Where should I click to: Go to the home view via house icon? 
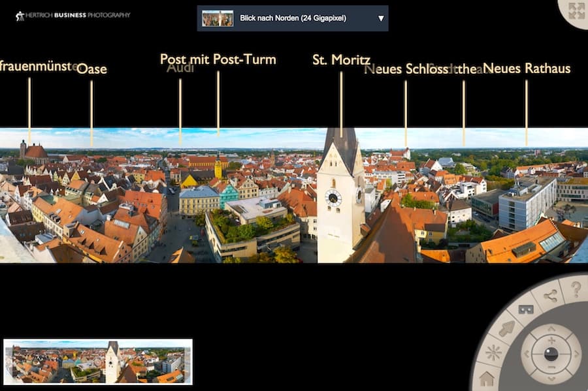click(x=486, y=379)
